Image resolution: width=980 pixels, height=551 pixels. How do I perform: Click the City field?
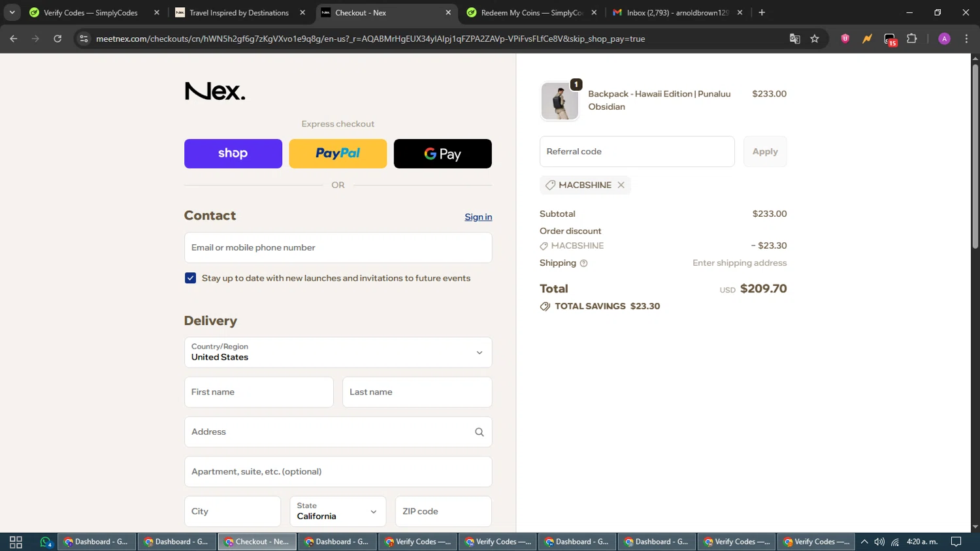click(233, 511)
